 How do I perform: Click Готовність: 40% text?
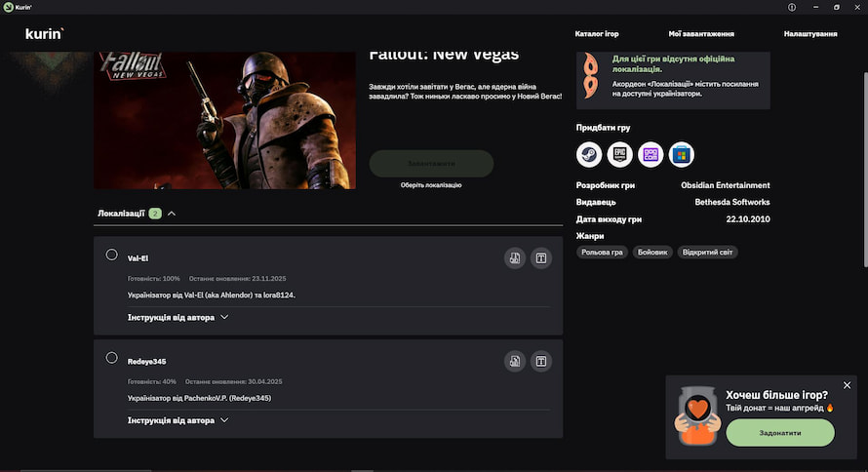click(x=152, y=382)
